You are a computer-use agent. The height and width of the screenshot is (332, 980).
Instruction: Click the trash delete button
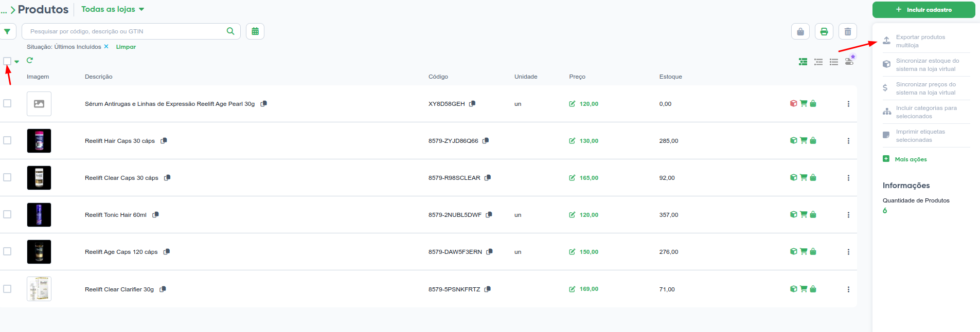point(848,31)
